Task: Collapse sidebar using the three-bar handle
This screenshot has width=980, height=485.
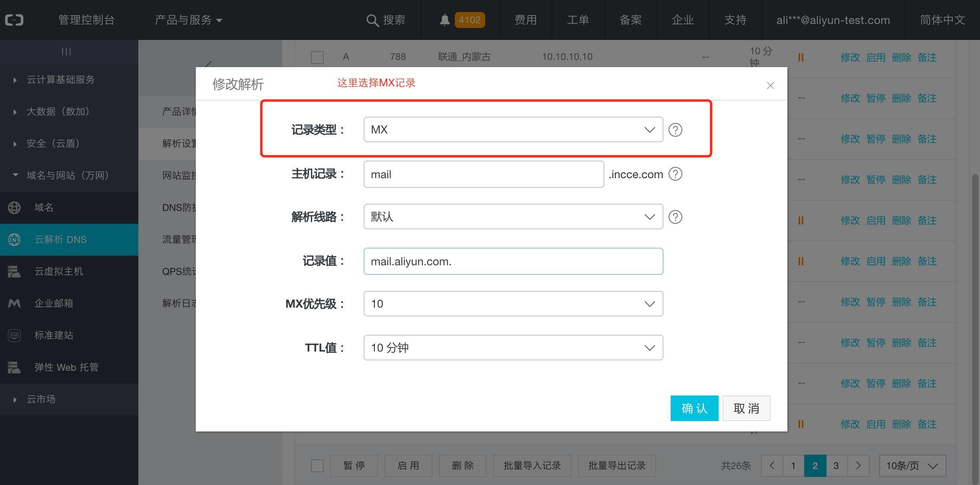Action: pos(66,52)
